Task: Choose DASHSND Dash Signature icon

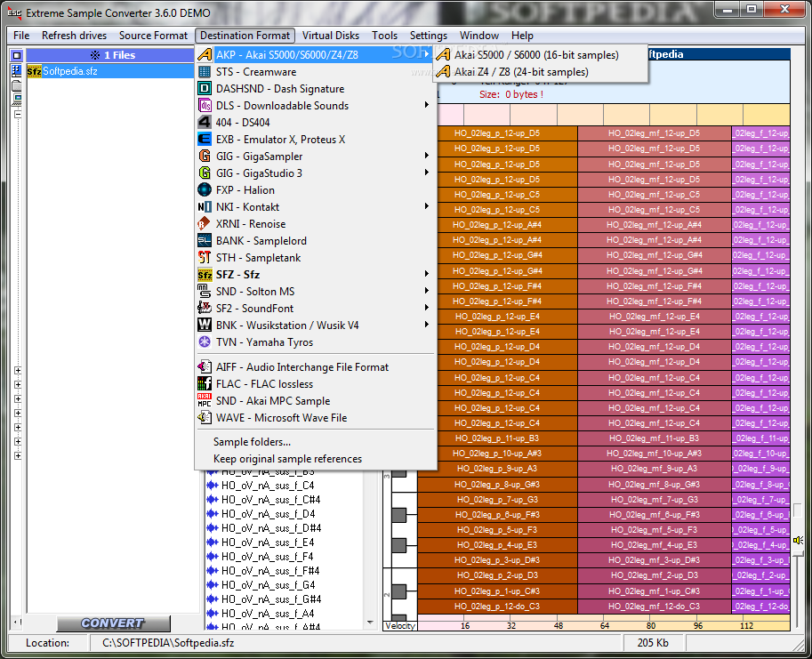Action: (x=205, y=89)
